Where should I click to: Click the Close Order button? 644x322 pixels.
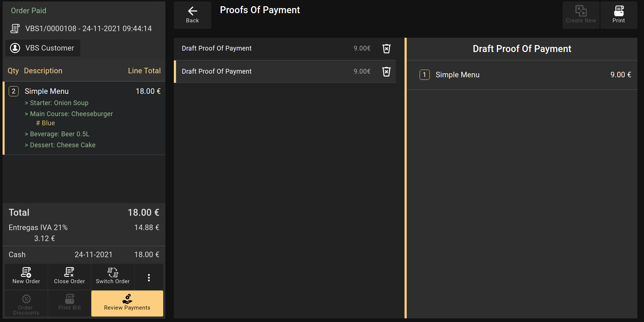click(69, 277)
